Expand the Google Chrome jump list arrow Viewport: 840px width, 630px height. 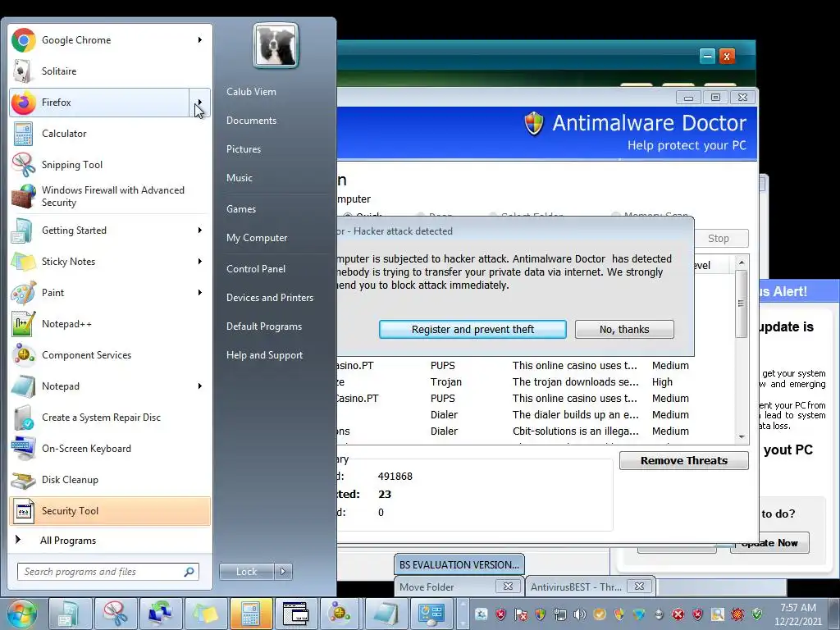pyautogui.click(x=200, y=39)
